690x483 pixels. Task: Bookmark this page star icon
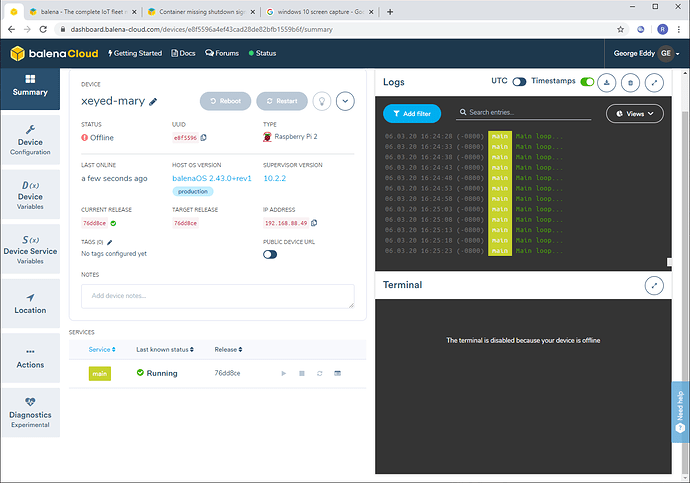click(620, 29)
